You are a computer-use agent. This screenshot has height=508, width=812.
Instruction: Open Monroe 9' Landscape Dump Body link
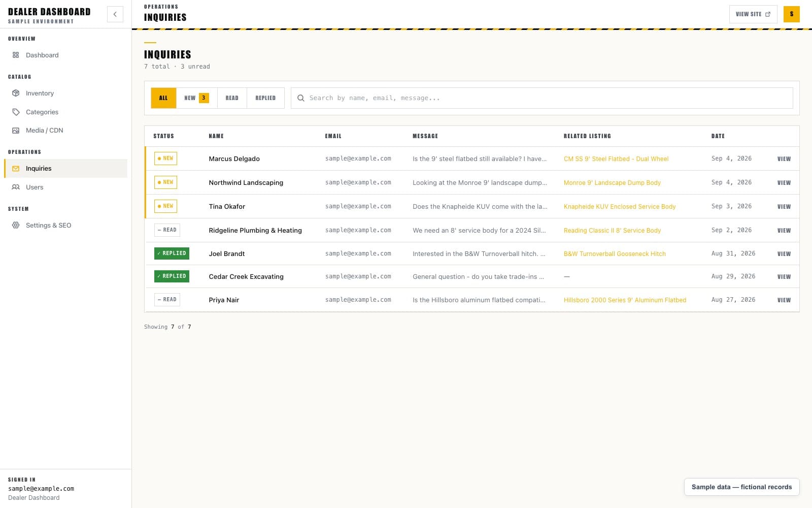[612, 183]
